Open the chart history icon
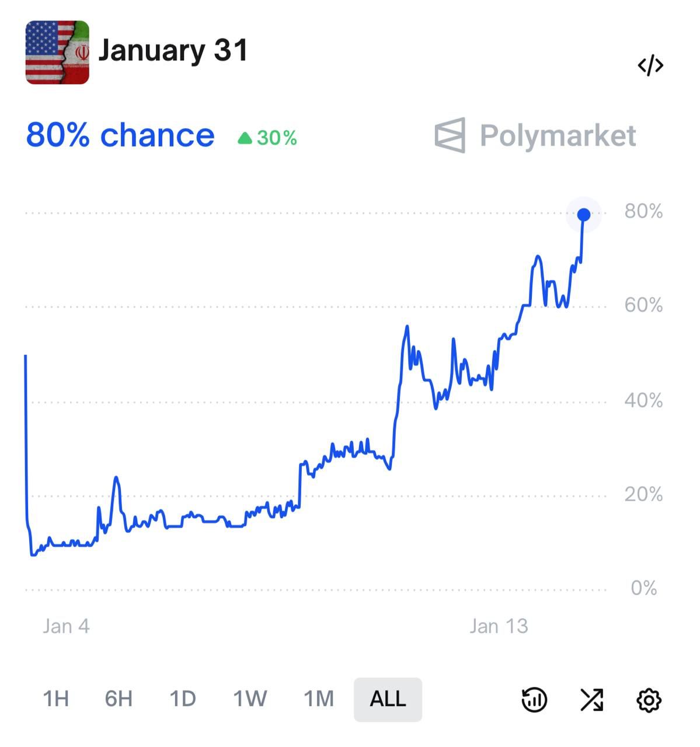This screenshot has height=747, width=700. pyautogui.click(x=534, y=699)
